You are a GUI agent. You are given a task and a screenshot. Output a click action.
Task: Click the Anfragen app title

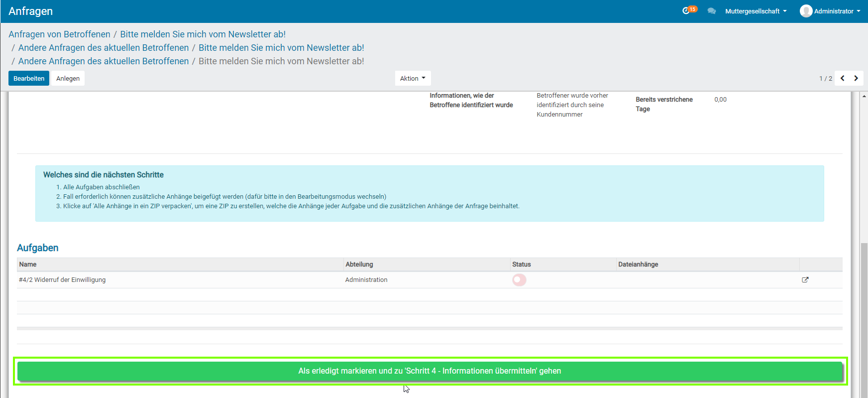[x=30, y=11]
